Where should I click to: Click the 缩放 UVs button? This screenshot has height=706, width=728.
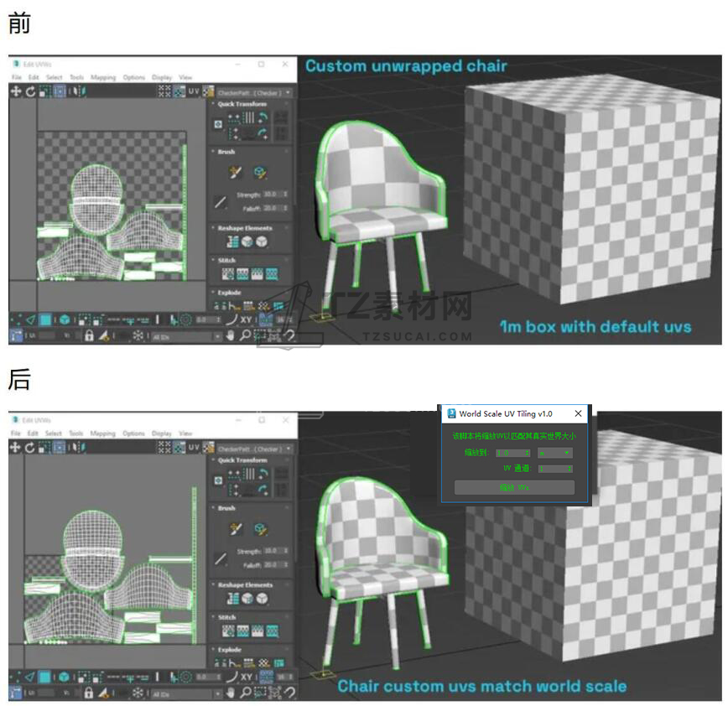click(x=514, y=487)
